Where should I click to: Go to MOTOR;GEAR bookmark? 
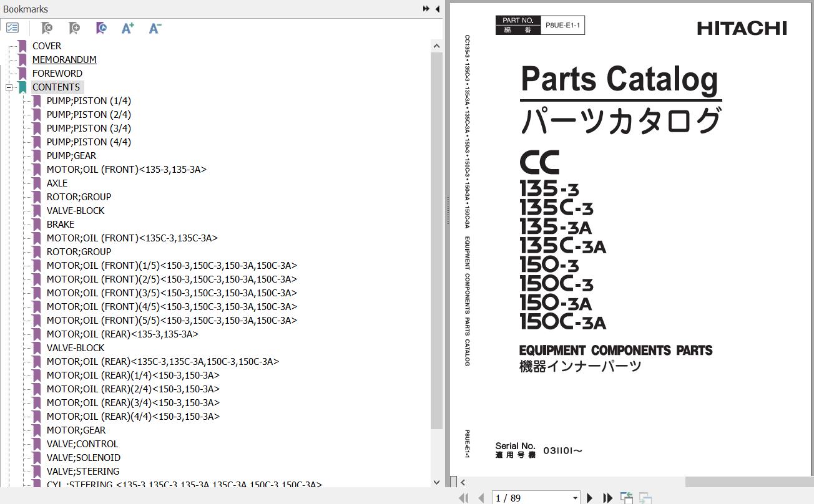click(76, 430)
